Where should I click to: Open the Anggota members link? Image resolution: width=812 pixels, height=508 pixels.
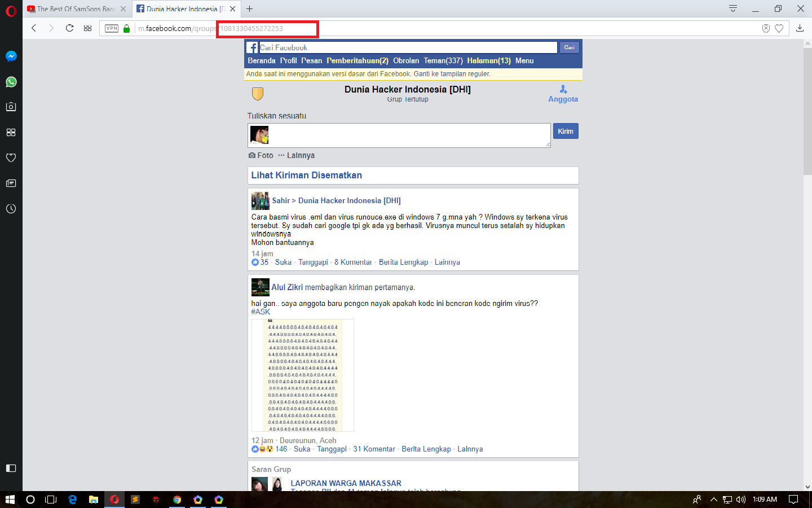pyautogui.click(x=563, y=99)
